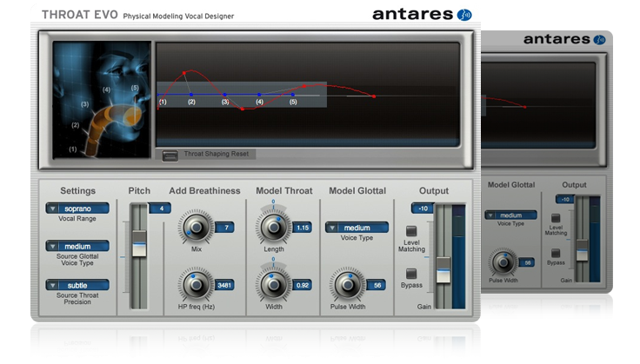Click the Output gain value field -10
640x364 pixels.
(423, 208)
